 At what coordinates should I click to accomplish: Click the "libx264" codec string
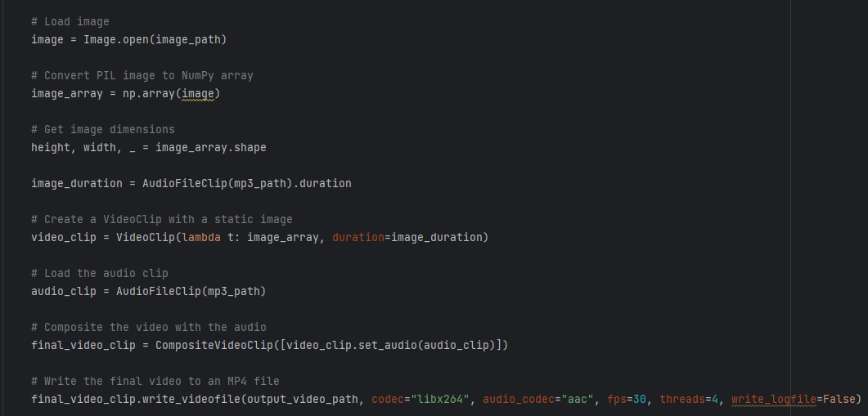(440, 399)
